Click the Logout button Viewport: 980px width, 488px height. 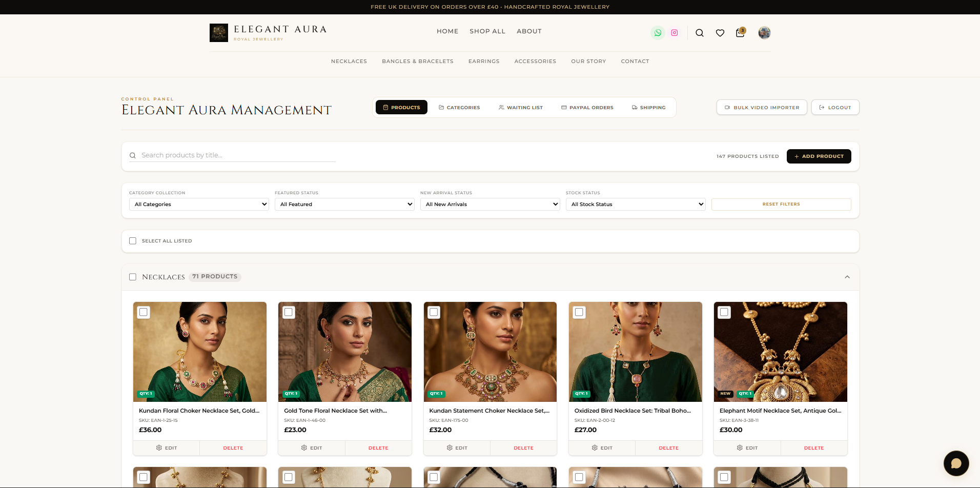coord(835,107)
